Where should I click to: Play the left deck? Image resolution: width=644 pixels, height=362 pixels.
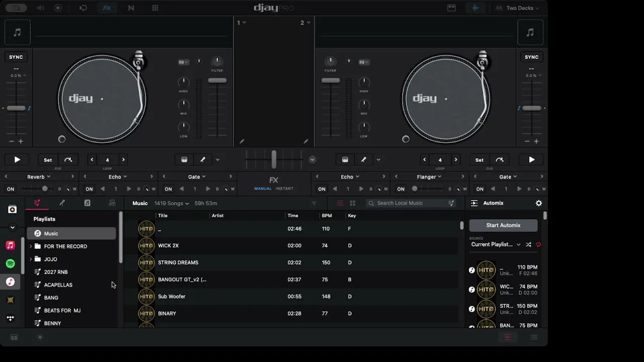(x=17, y=160)
